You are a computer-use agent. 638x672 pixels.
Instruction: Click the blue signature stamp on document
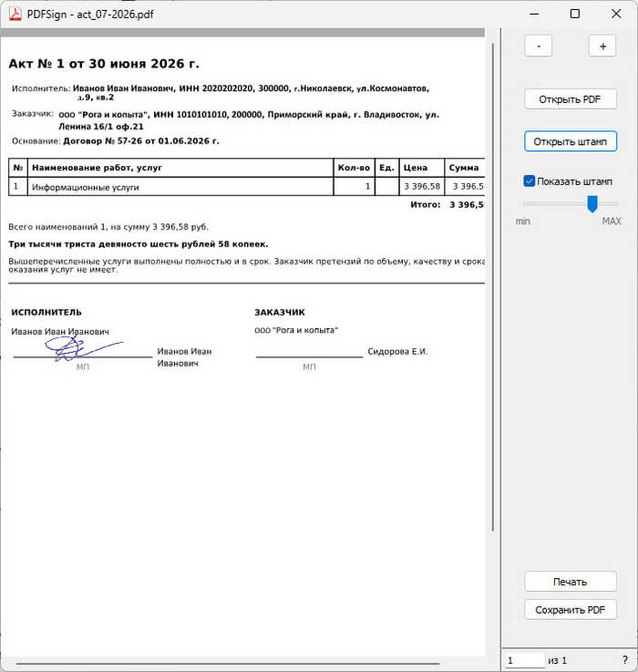click(84, 348)
